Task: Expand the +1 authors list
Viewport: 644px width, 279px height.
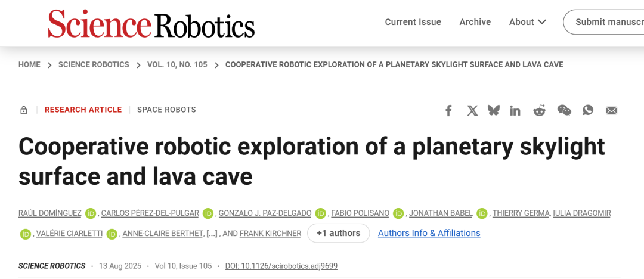Action: [x=339, y=233]
